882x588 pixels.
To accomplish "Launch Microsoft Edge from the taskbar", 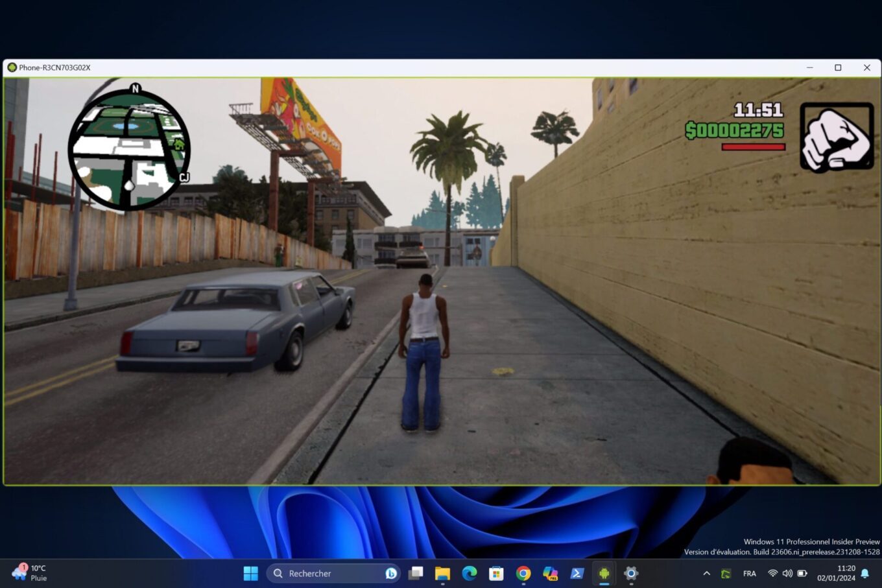I will (470, 573).
